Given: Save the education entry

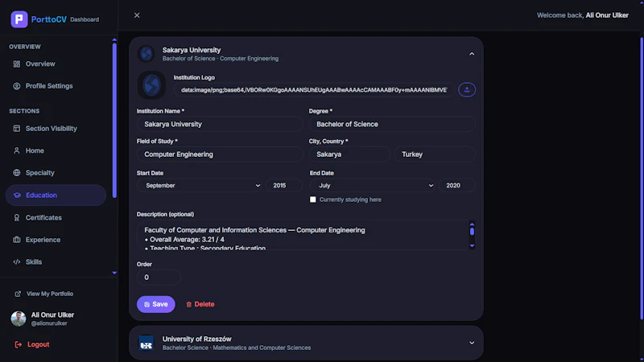Looking at the screenshot, I should [155, 304].
